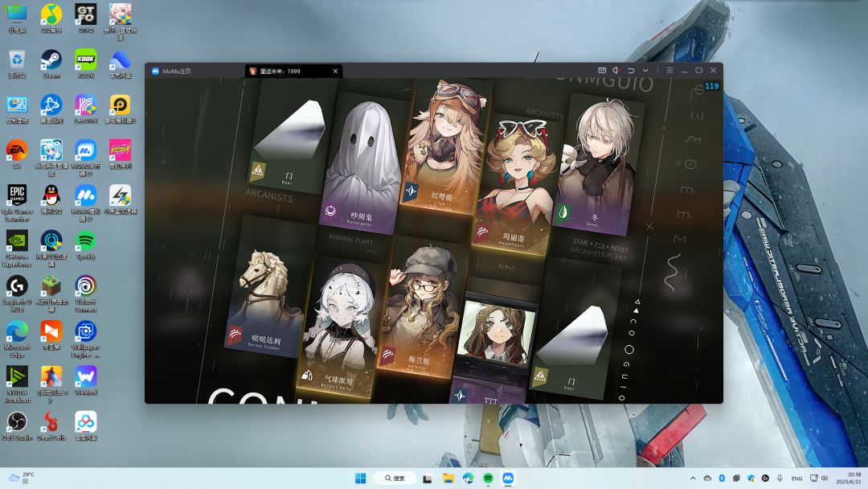Select the character card 梅兰妮

coord(423,307)
